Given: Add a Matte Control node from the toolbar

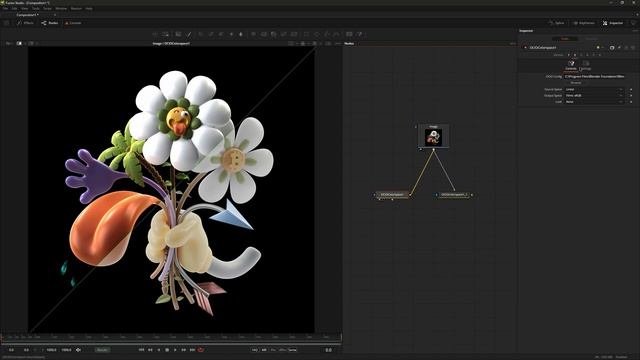Looking at the screenshot, I should tap(273, 34).
